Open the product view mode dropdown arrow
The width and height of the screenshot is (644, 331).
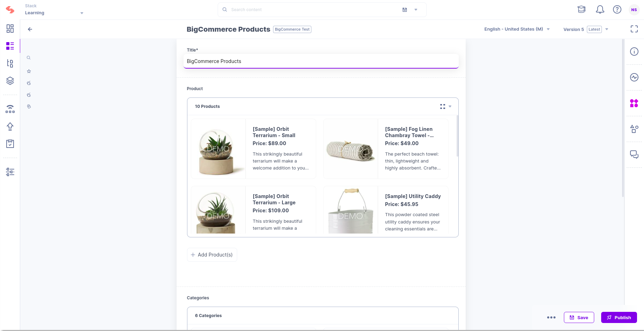[x=450, y=107]
